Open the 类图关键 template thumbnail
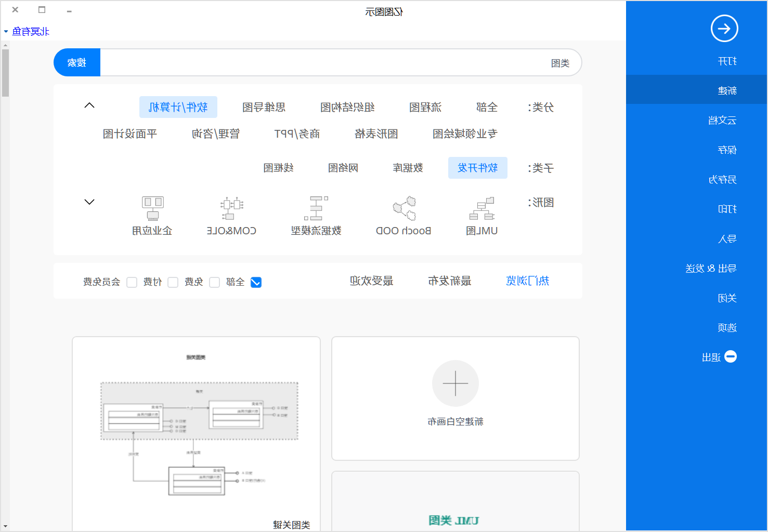768x532 pixels. coord(196,434)
